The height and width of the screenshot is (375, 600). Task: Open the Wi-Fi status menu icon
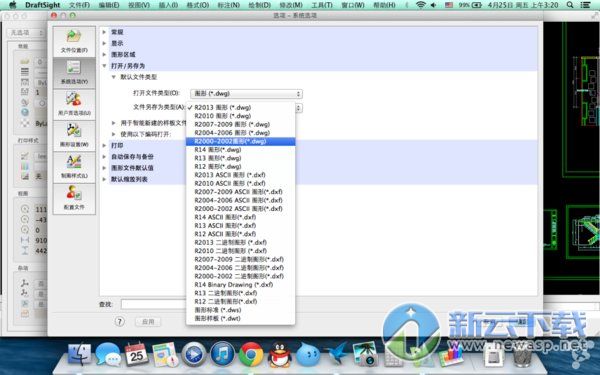421,5
